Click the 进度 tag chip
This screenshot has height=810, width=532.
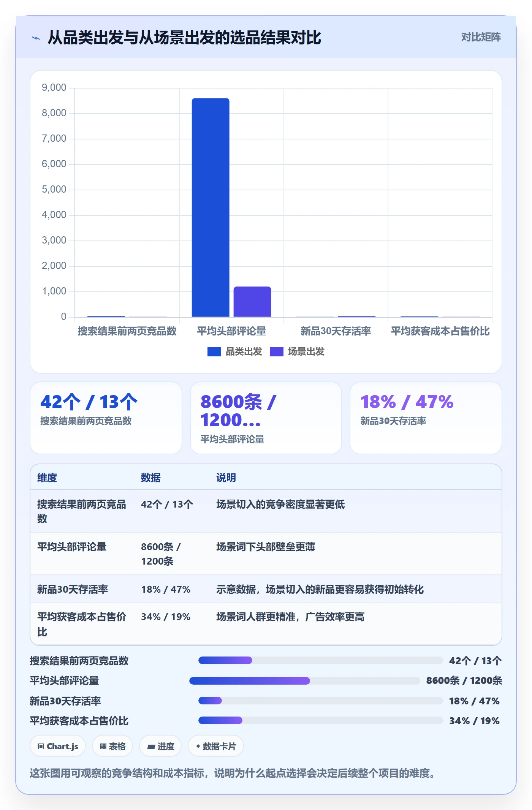[160, 746]
